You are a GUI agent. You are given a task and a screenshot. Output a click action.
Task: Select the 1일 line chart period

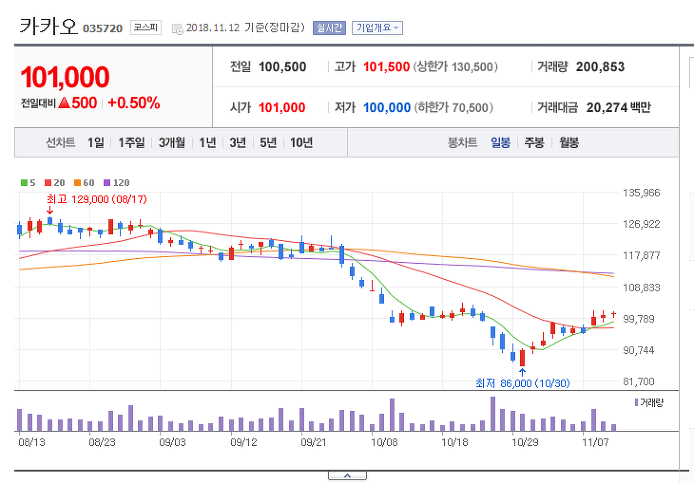pyautogui.click(x=96, y=143)
